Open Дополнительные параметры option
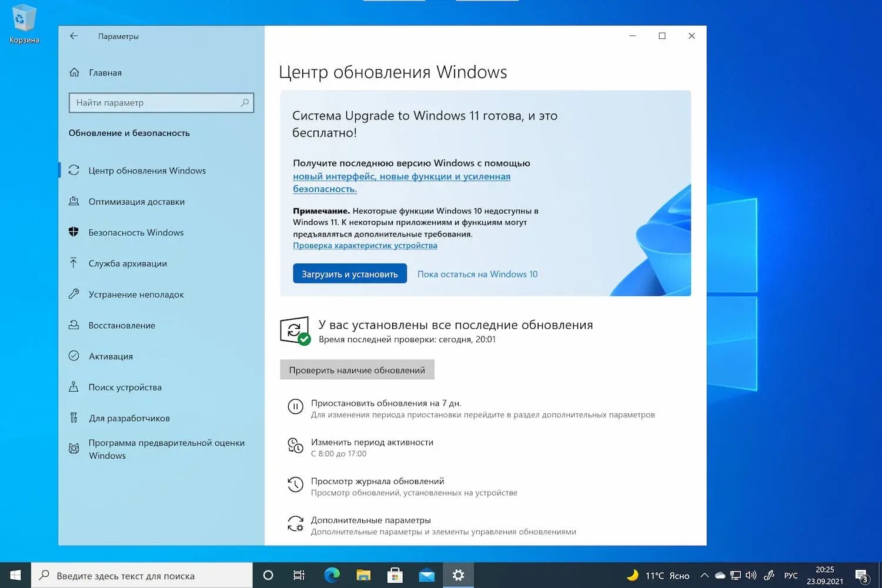This screenshot has height=588, width=882. click(x=370, y=520)
